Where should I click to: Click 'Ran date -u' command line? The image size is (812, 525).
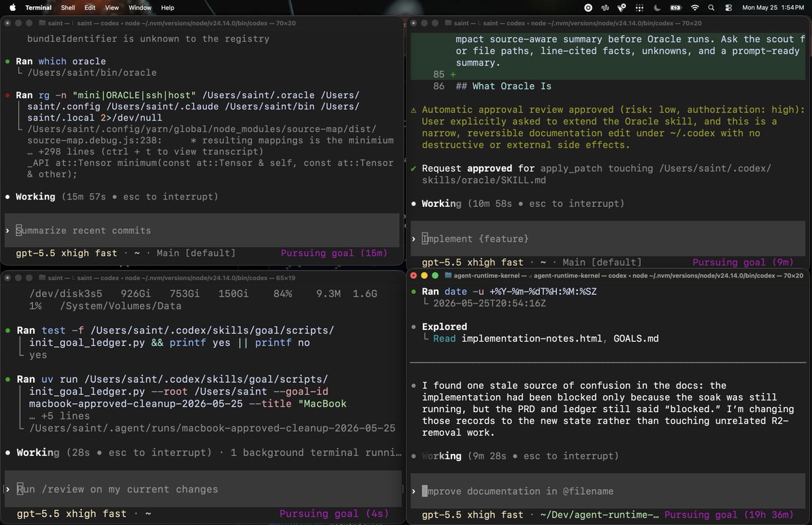(x=508, y=292)
